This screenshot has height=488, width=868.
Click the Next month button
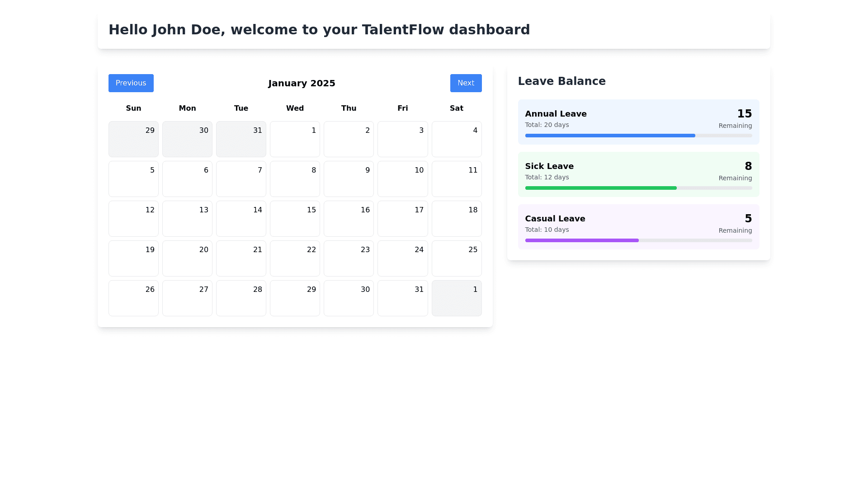(x=466, y=83)
